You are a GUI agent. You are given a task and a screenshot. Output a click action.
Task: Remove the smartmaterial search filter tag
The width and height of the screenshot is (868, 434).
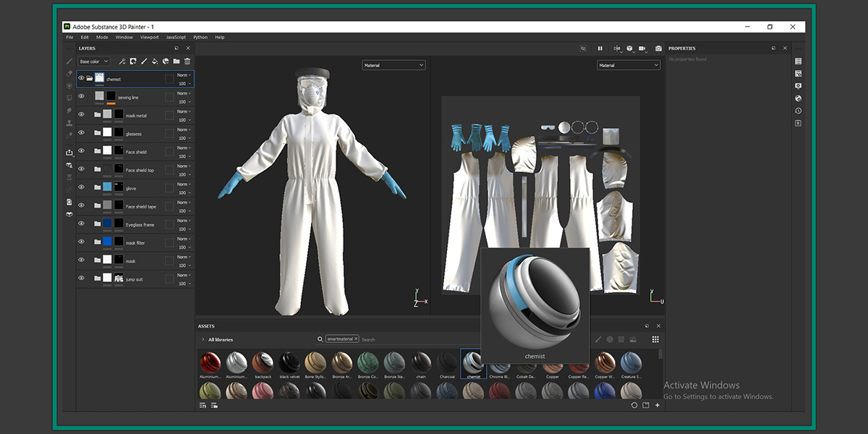click(356, 339)
